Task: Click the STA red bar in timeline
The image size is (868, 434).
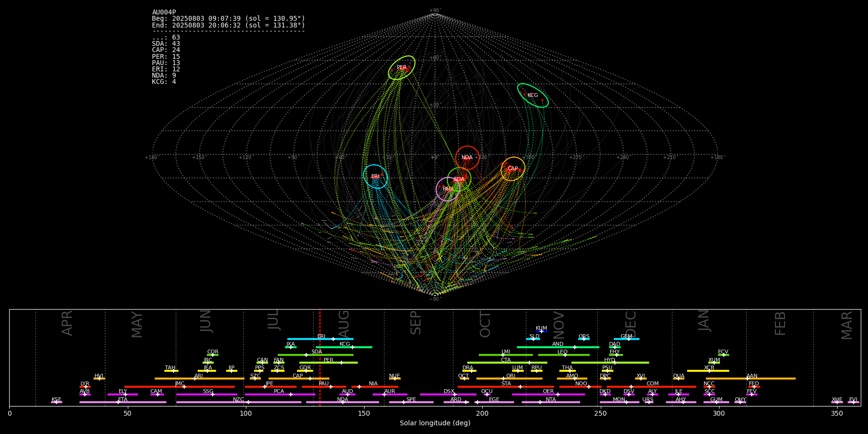Action: 506,387
